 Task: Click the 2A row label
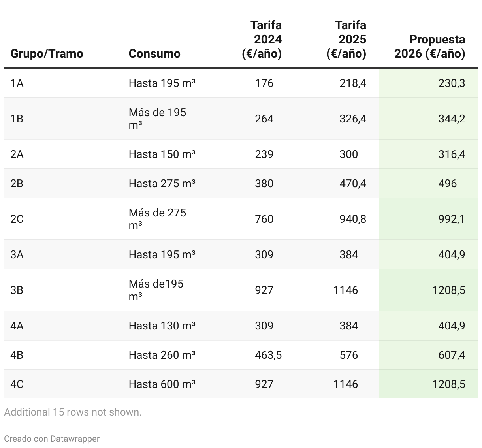click(x=17, y=154)
